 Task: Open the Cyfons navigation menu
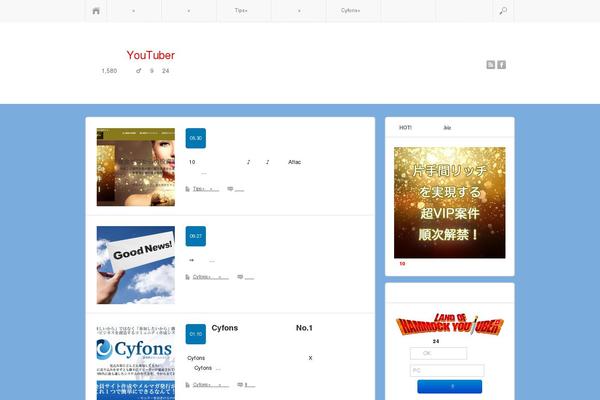pos(351,11)
